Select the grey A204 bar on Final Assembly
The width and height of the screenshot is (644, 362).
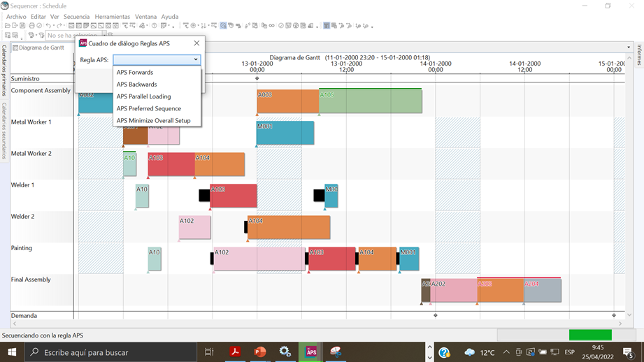coord(543,291)
